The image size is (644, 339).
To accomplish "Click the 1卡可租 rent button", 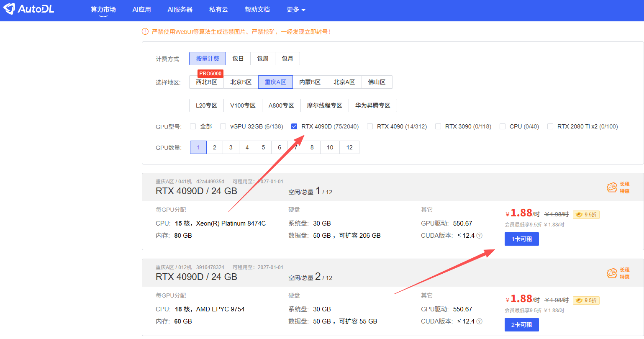I will [x=521, y=239].
